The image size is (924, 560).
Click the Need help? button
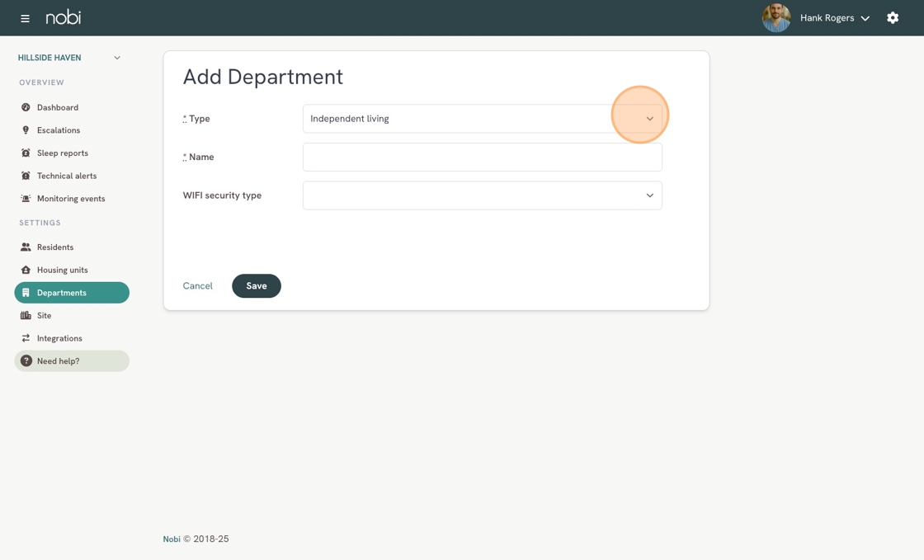[72, 361]
